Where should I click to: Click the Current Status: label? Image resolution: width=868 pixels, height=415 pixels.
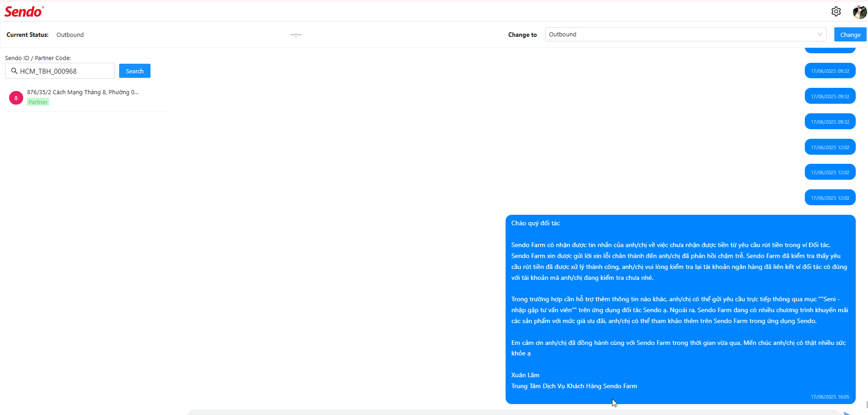point(27,35)
